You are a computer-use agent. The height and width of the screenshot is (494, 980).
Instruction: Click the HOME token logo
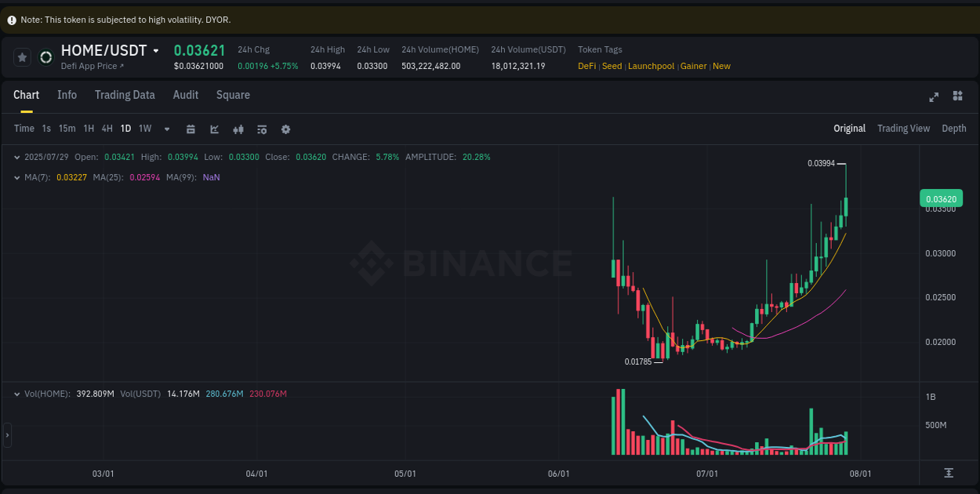[x=45, y=57]
